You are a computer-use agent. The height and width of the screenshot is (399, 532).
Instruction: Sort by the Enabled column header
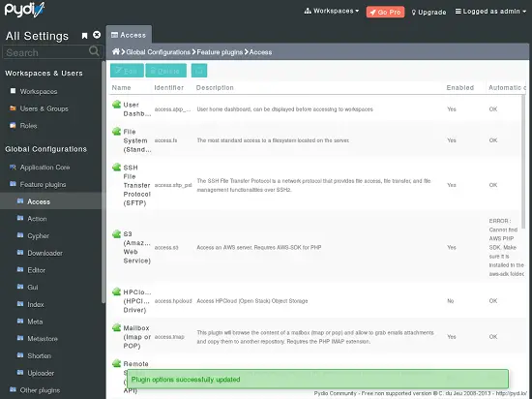[460, 87]
